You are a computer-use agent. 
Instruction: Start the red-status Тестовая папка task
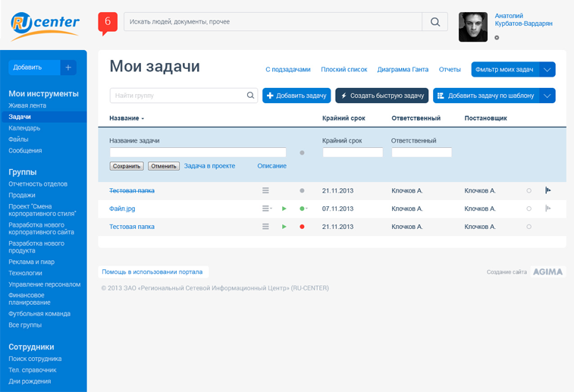click(284, 227)
